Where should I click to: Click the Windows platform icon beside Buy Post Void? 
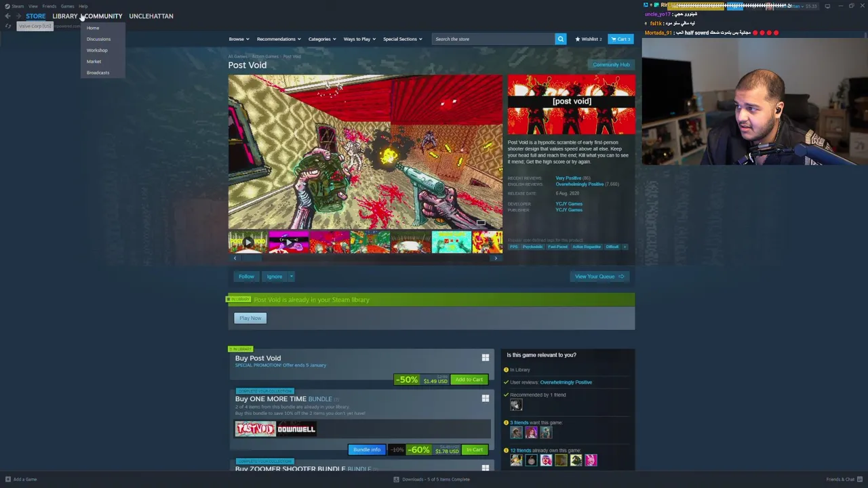485,357
